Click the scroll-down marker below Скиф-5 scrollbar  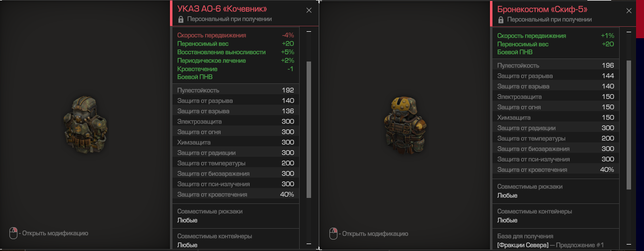[x=629, y=244]
